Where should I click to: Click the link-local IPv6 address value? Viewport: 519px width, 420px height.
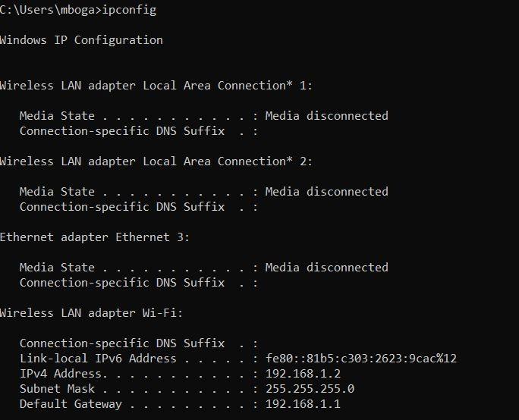pos(361,359)
